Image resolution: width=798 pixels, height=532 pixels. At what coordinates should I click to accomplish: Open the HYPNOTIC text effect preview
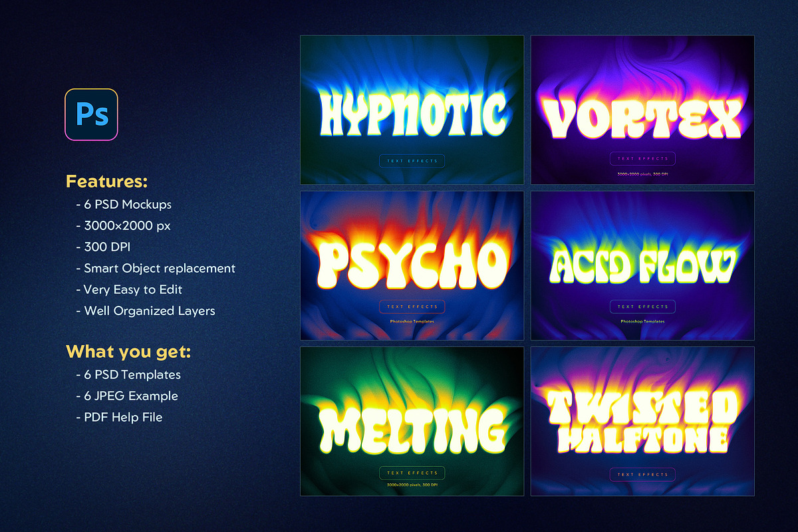(412, 110)
